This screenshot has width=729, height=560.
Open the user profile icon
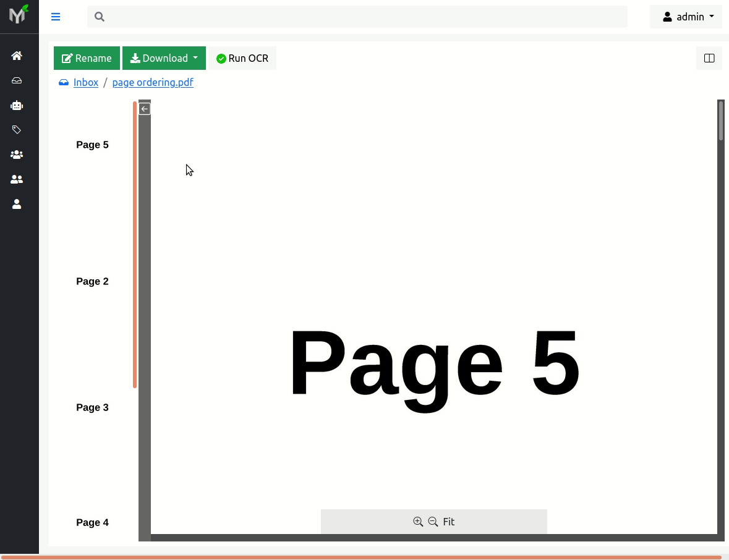[17, 204]
